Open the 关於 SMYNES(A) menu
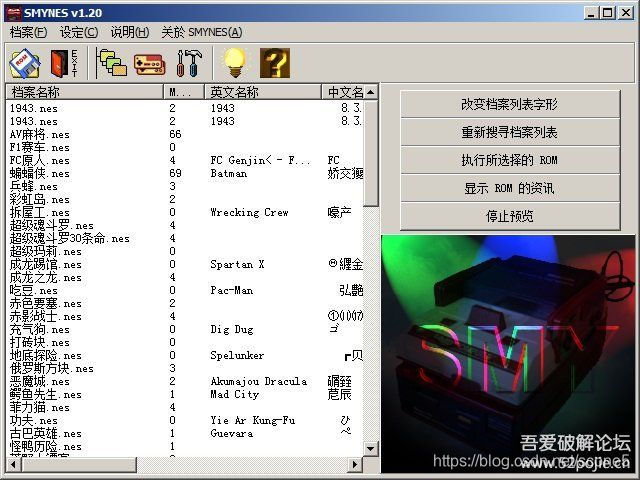 click(202, 32)
